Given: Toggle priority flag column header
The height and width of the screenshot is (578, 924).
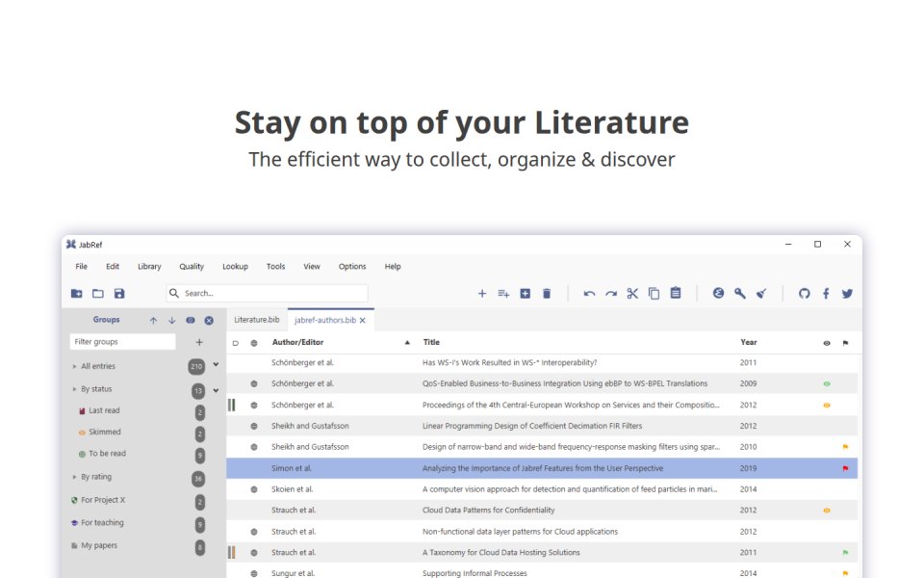Looking at the screenshot, I should pyautogui.click(x=846, y=343).
